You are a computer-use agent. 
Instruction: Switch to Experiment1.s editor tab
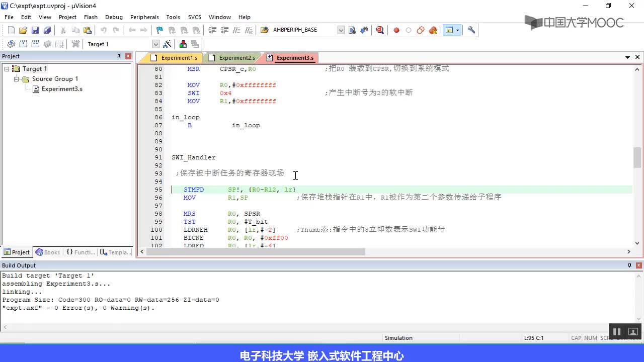175,58
